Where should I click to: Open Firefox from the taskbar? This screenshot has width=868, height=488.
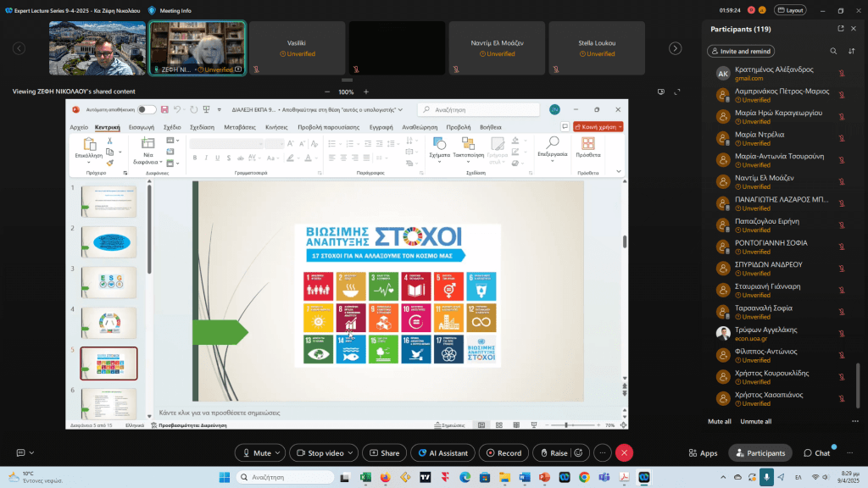(x=386, y=477)
